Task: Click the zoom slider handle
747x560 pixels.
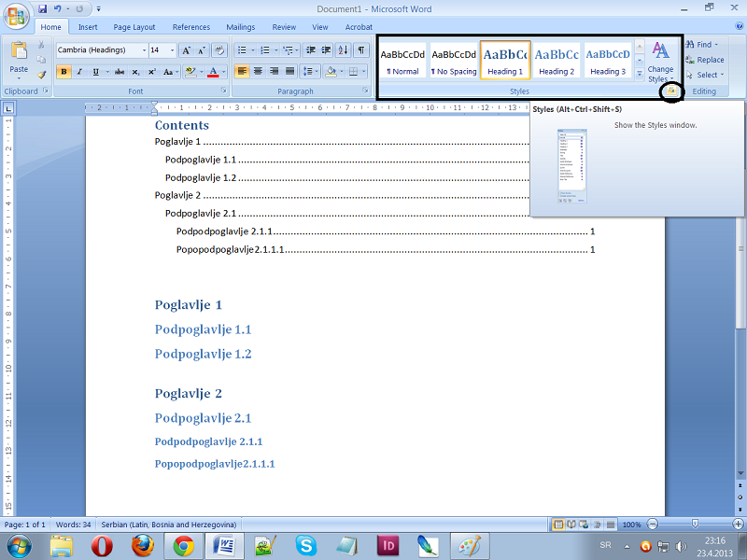Action: (695, 525)
